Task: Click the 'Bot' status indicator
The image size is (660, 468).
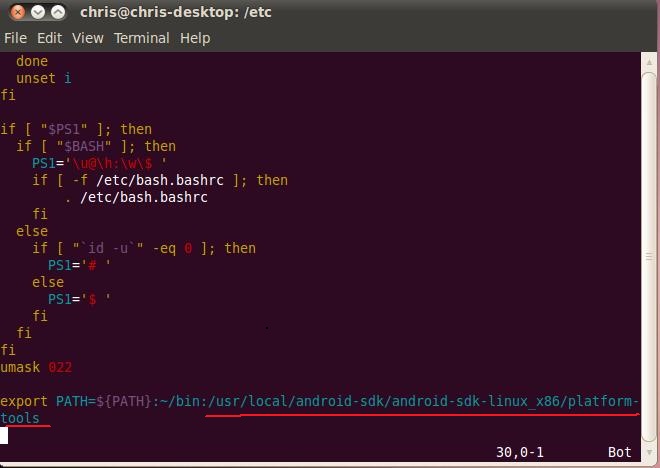Action: click(x=620, y=452)
